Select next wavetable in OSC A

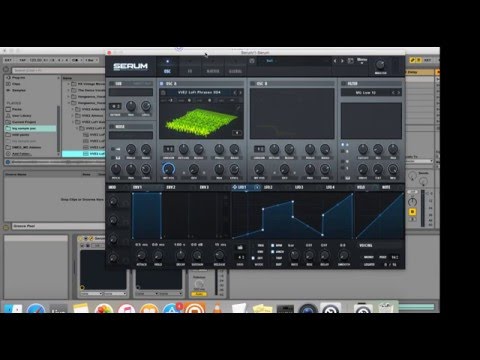point(240,92)
